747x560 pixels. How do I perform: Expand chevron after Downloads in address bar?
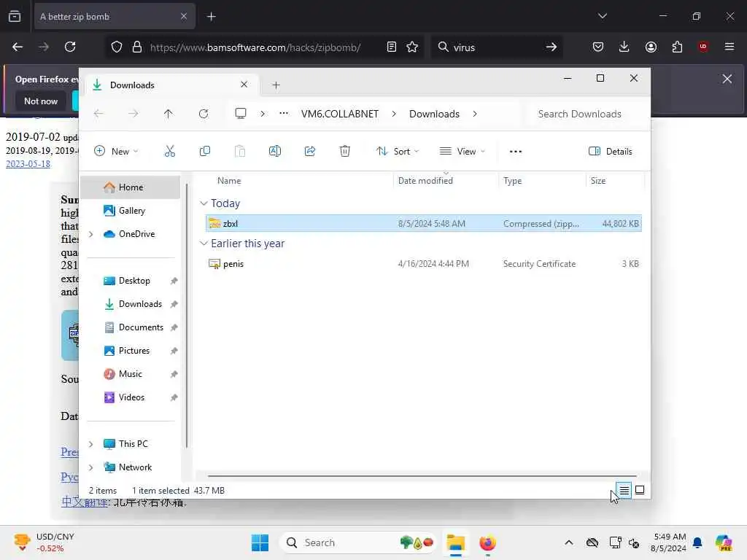tap(475, 114)
